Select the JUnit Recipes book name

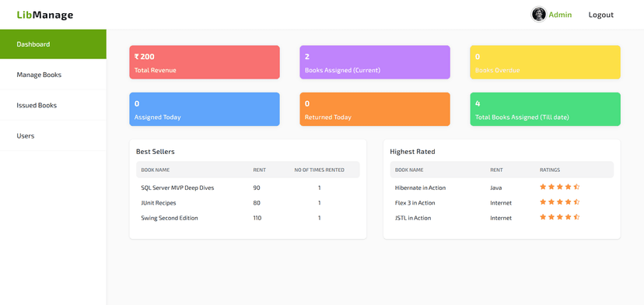pos(159,203)
